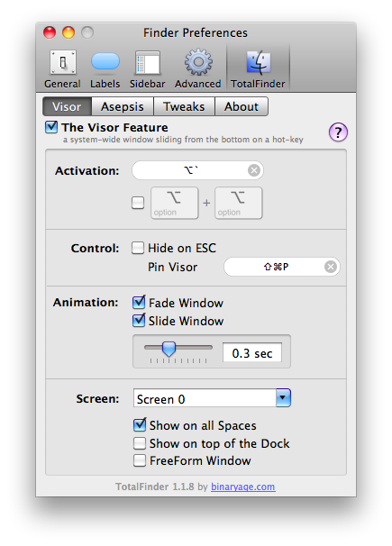
Task: Click the purple help question mark
Action: 338,132
